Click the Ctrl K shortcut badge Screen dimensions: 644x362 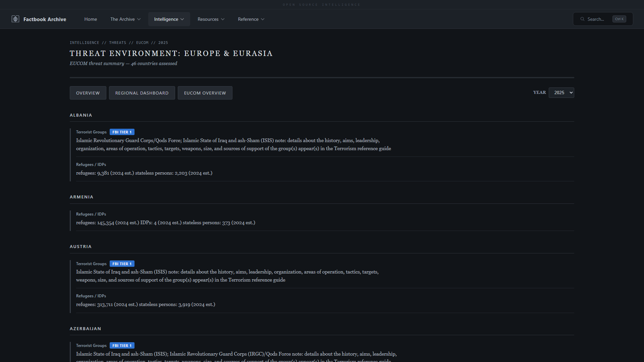pyautogui.click(x=619, y=19)
